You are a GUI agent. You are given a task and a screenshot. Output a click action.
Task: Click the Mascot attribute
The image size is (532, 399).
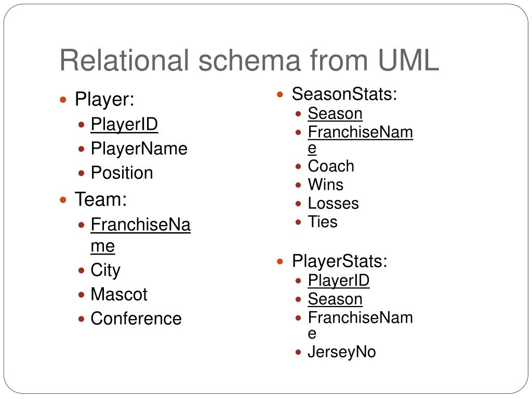pos(119,294)
